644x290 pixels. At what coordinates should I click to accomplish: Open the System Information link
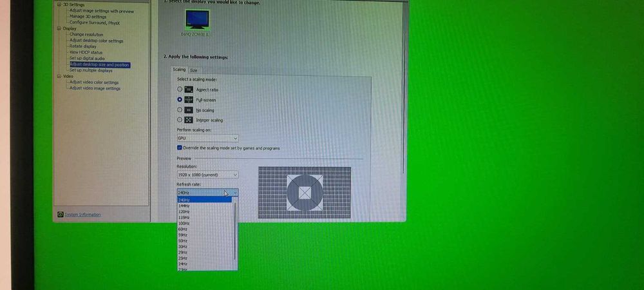82,215
